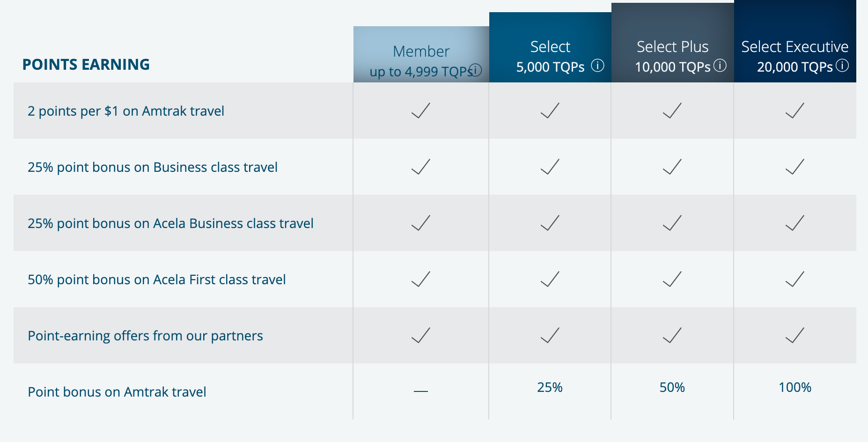This screenshot has height=442, width=868.
Task: Select the Member tier column header
Action: pos(421,52)
